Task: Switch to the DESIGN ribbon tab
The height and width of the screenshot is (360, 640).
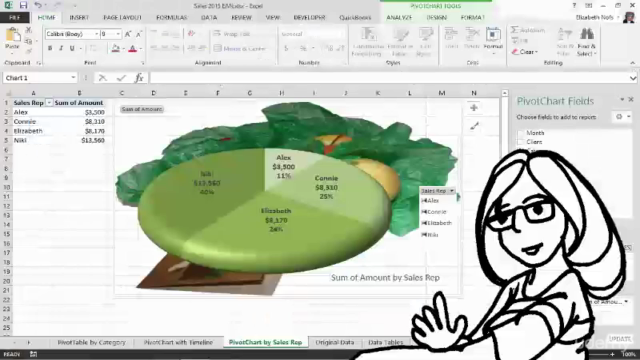Action: coord(436,18)
